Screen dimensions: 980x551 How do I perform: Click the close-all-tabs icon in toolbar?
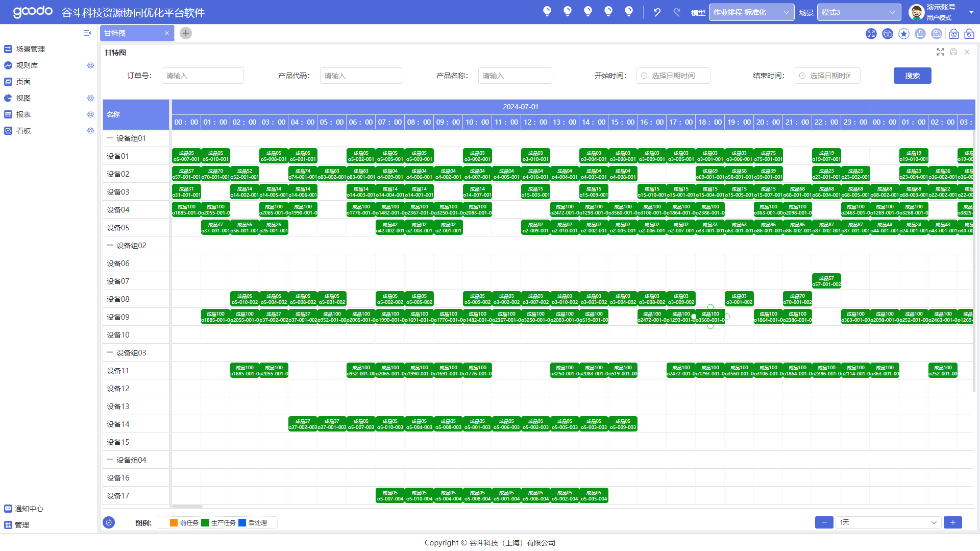pos(887,34)
